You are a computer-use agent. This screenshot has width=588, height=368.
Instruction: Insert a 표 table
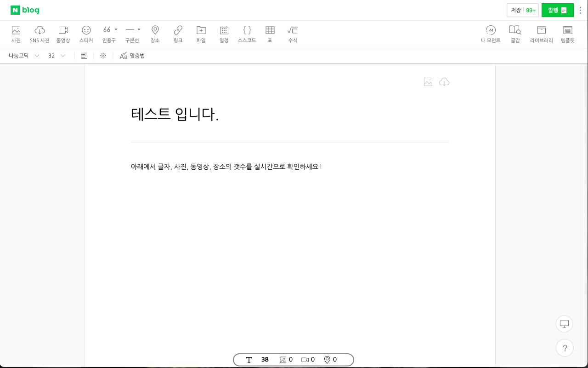pyautogui.click(x=270, y=34)
